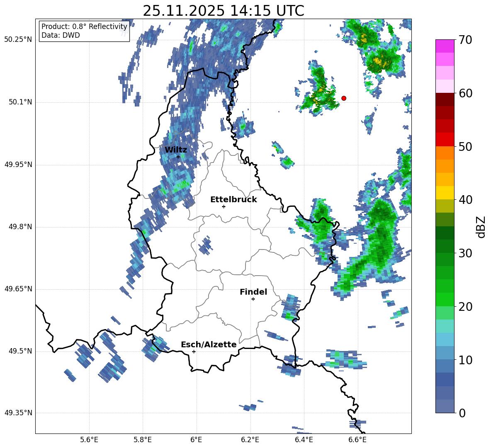Click the 6.2°E longitude label
Screen dimensions: 491x448
(250, 440)
